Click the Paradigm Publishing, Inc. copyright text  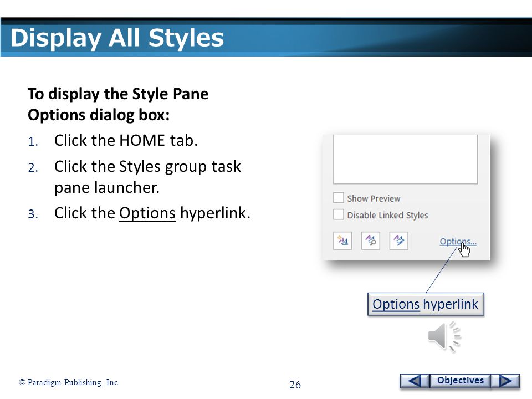coord(69,382)
